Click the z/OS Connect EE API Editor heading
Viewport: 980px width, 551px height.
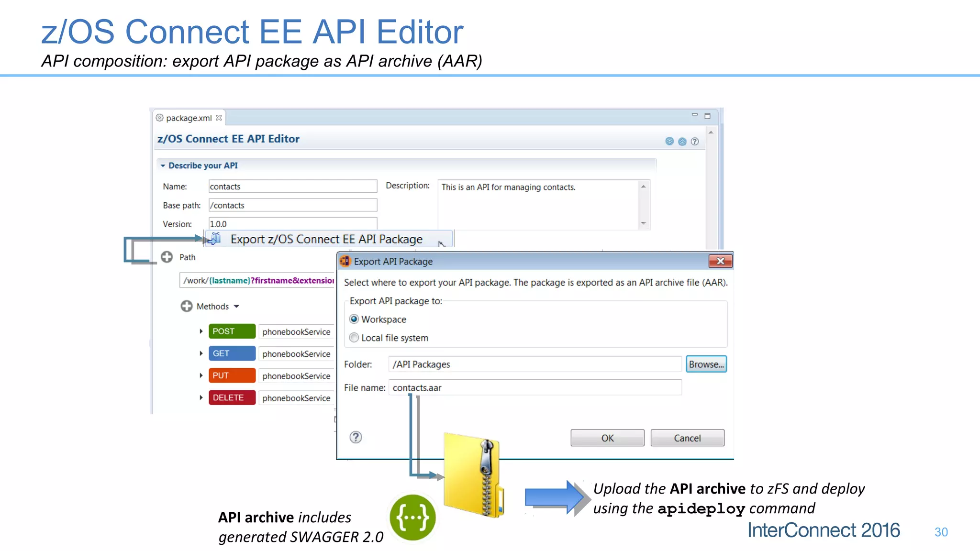click(228, 139)
